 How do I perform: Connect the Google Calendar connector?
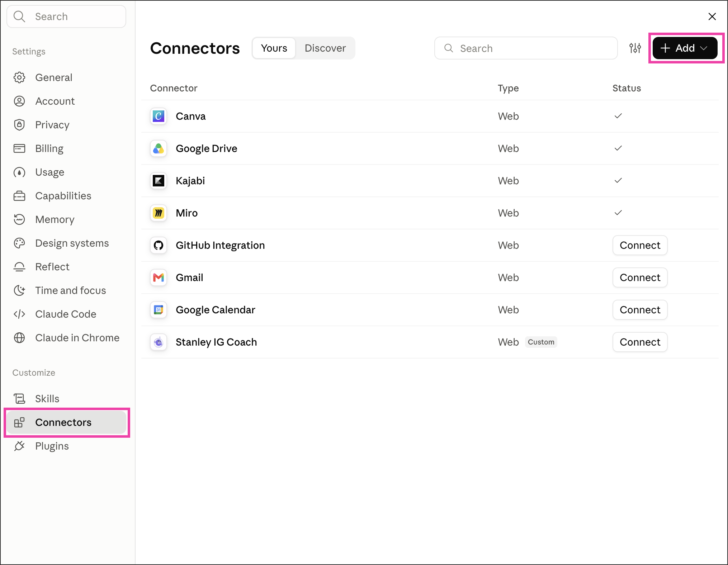coord(640,310)
